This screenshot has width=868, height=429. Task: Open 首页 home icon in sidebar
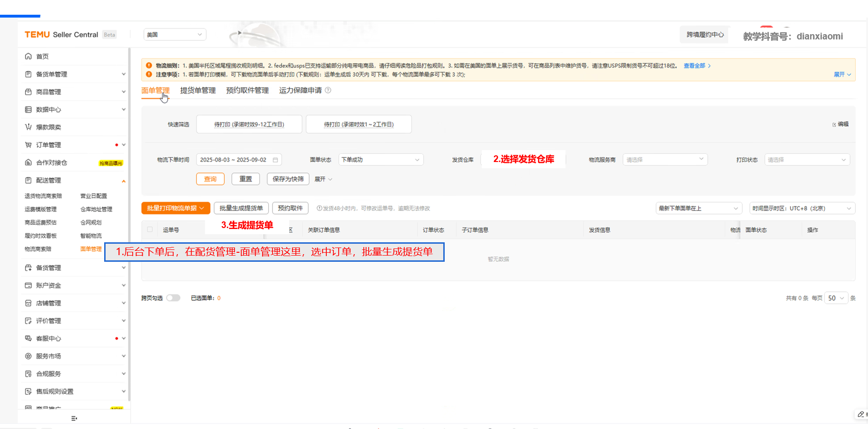coord(28,57)
